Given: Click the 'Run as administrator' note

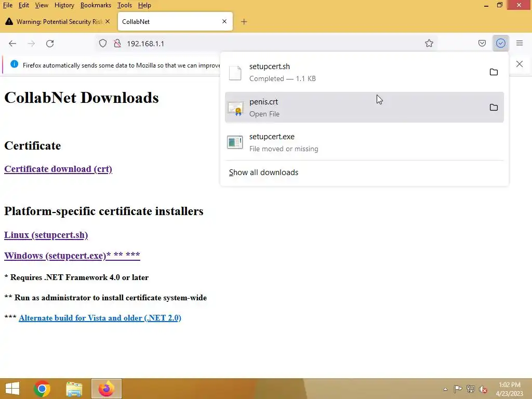Looking at the screenshot, I should (105, 298).
